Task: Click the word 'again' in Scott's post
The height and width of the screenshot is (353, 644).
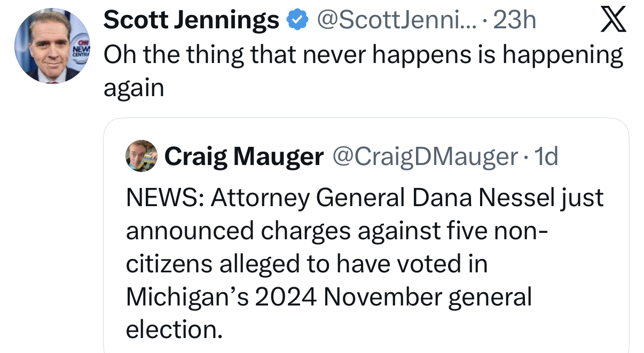Action: 133,88
